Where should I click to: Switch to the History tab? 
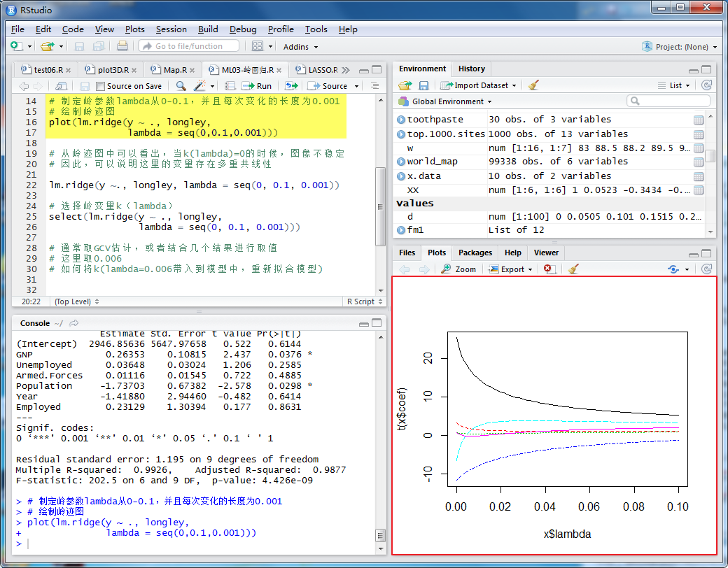coord(472,69)
